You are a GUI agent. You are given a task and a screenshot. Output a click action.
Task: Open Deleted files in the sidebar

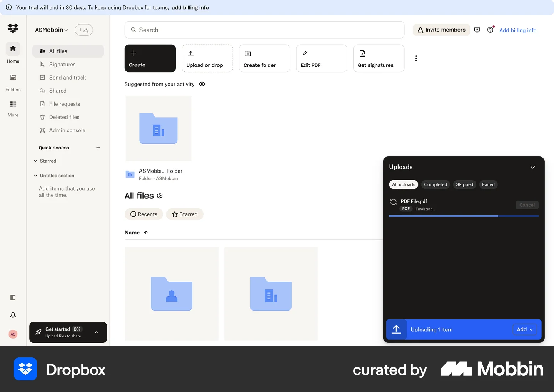[68, 117]
